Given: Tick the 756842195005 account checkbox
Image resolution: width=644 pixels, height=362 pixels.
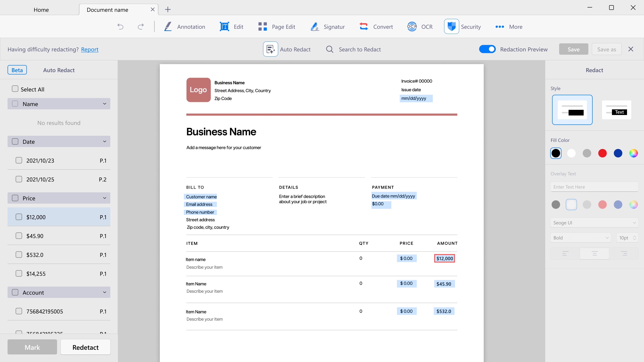Looking at the screenshot, I should (19, 311).
